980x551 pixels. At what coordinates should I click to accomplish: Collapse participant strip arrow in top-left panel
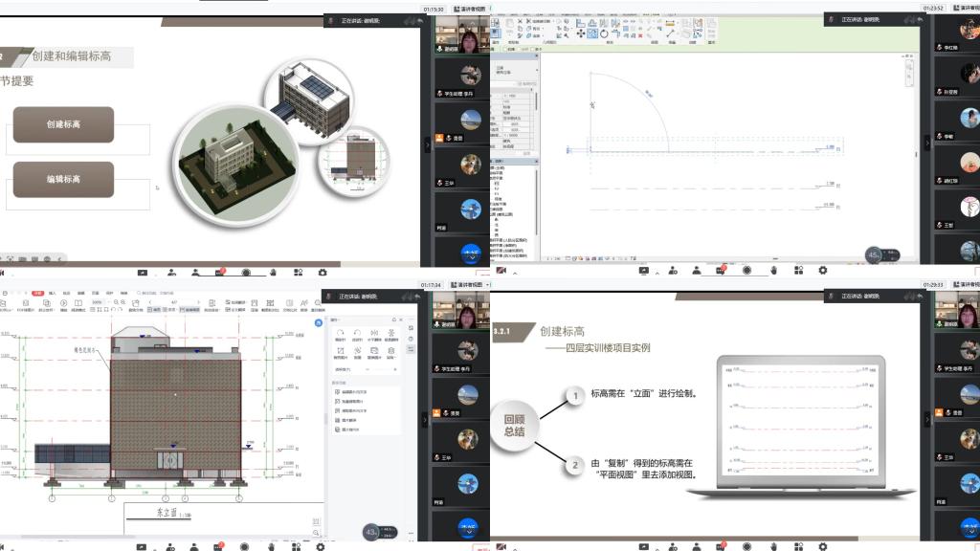(x=428, y=144)
